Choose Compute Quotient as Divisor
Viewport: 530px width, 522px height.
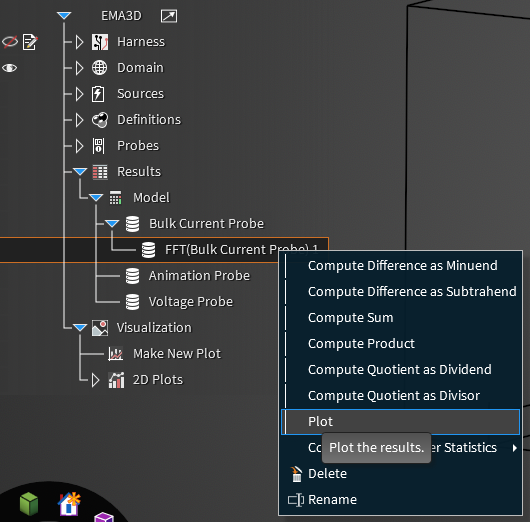click(x=400, y=396)
